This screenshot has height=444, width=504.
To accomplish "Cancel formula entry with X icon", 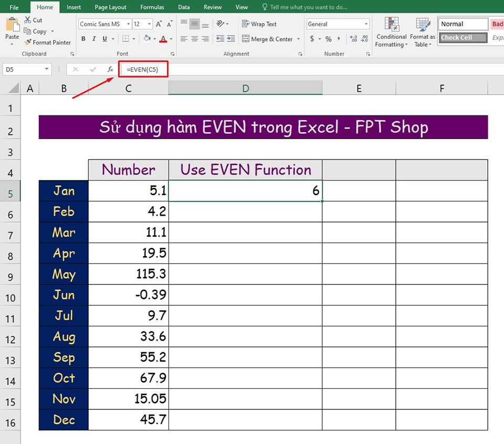I will (x=76, y=69).
